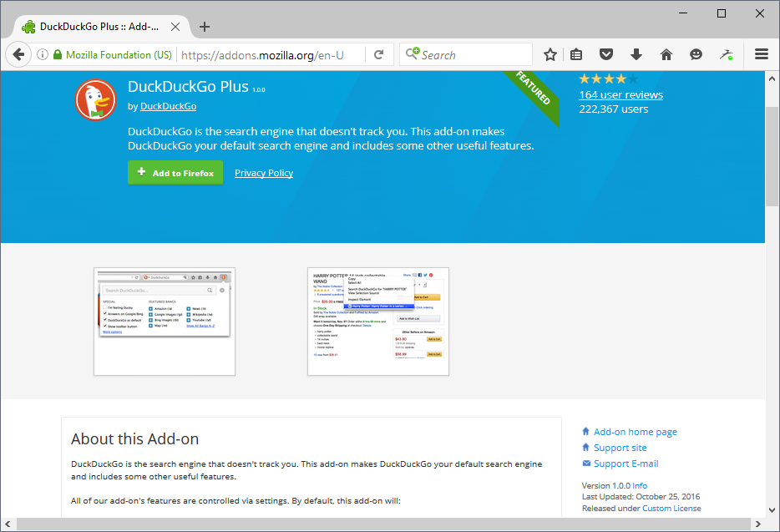This screenshot has width=780, height=532.
Task: Show your bookmarks list
Action: point(576,54)
